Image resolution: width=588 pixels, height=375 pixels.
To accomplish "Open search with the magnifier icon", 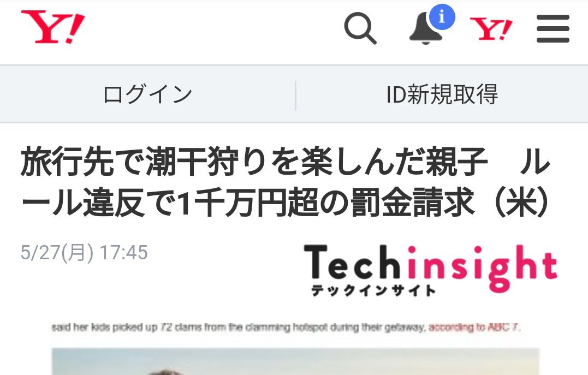I will click(360, 28).
